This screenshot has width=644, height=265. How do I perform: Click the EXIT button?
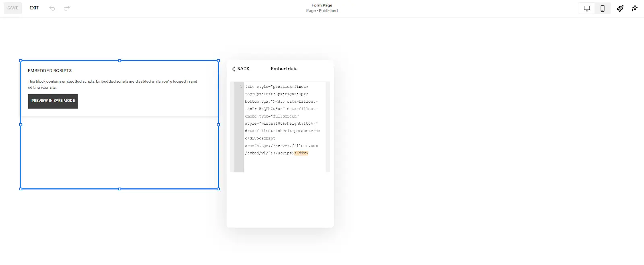(34, 8)
